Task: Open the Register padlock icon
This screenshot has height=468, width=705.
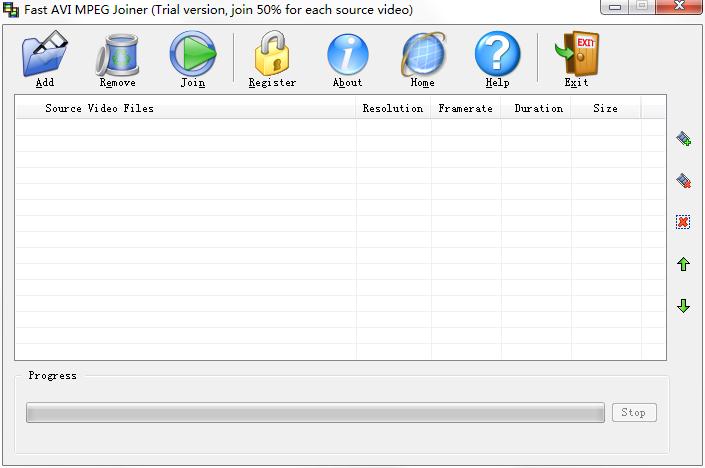Action: pyautogui.click(x=272, y=53)
